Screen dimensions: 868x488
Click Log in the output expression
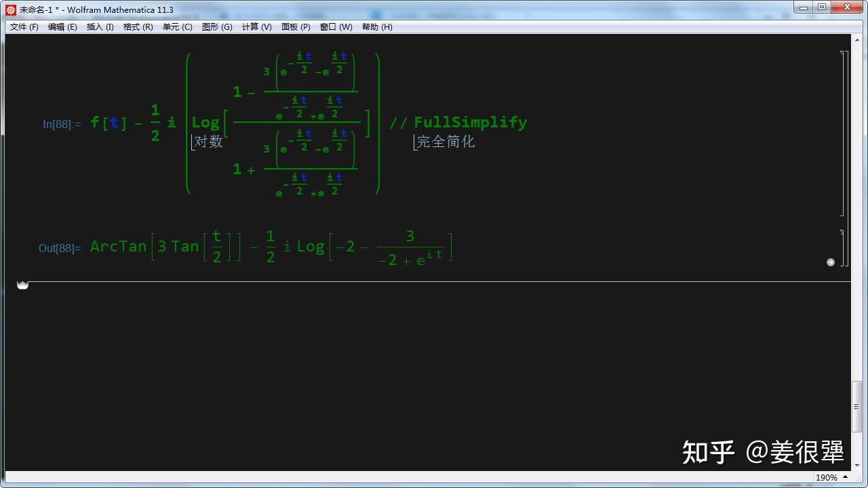pos(311,247)
